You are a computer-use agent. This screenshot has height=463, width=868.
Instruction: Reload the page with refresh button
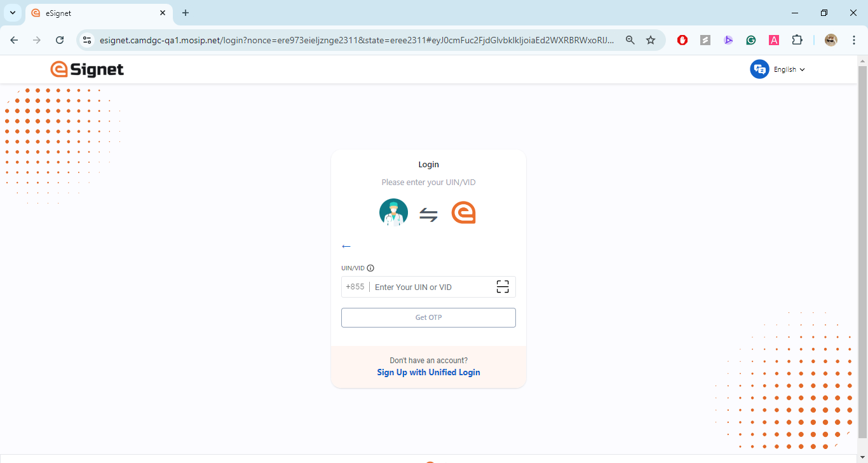(60, 40)
